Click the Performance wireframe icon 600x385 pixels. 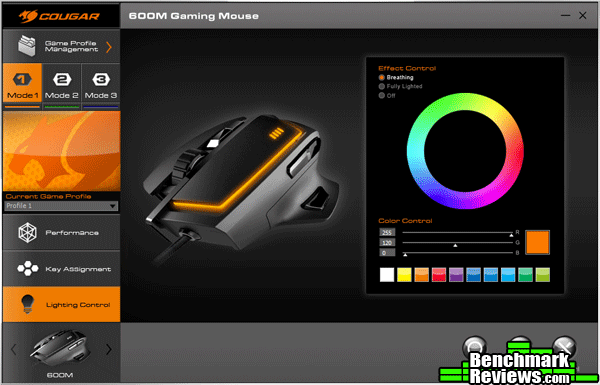pyautogui.click(x=28, y=232)
